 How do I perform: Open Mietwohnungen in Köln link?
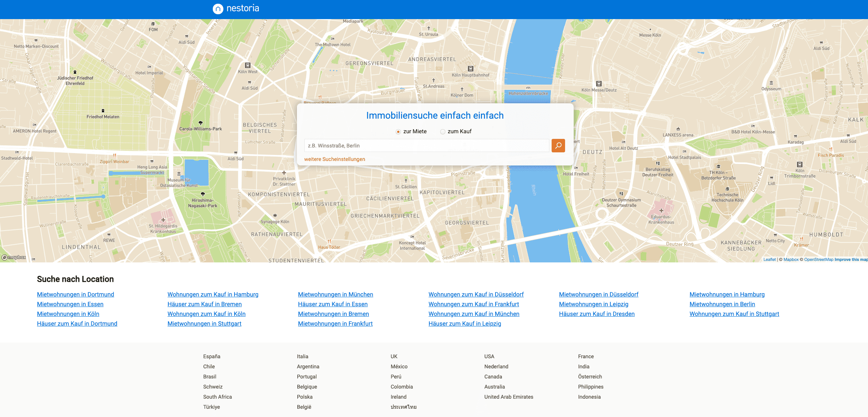click(x=68, y=314)
